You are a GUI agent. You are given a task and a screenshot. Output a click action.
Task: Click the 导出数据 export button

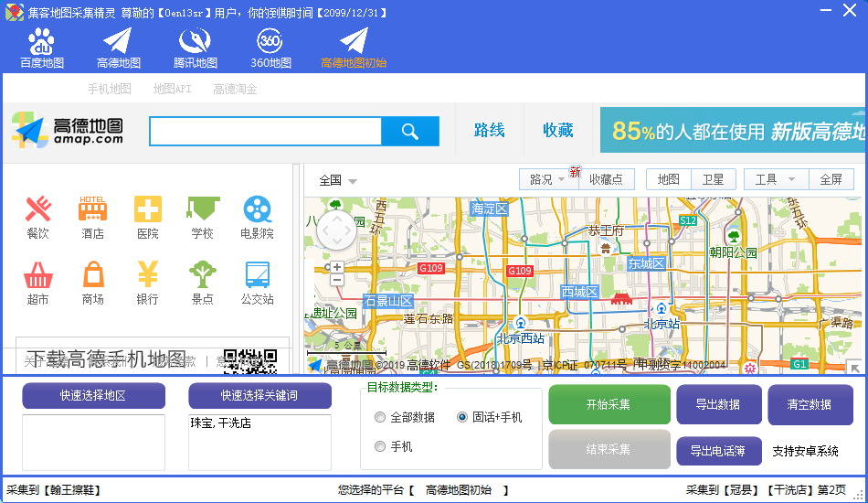click(718, 404)
